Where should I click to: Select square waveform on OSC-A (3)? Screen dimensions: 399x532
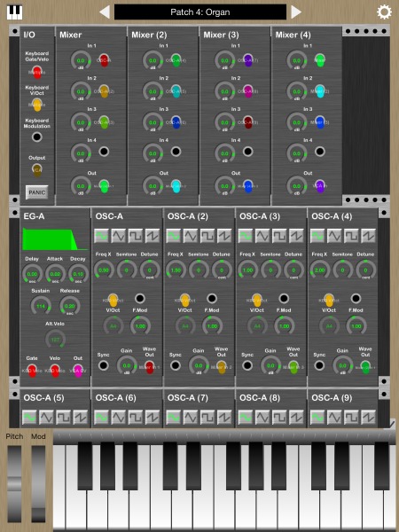[279, 236]
